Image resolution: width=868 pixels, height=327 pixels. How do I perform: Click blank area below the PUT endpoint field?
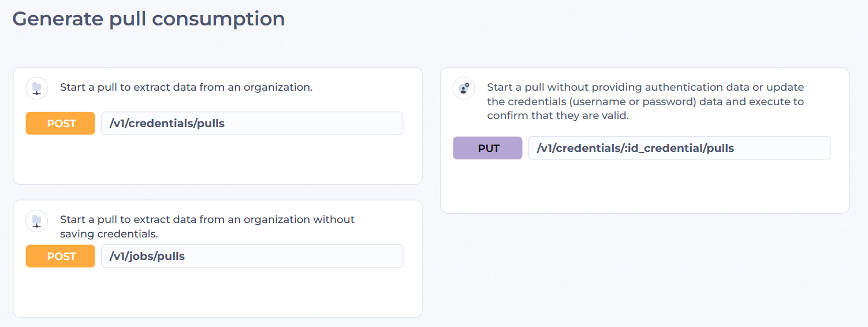click(x=645, y=186)
